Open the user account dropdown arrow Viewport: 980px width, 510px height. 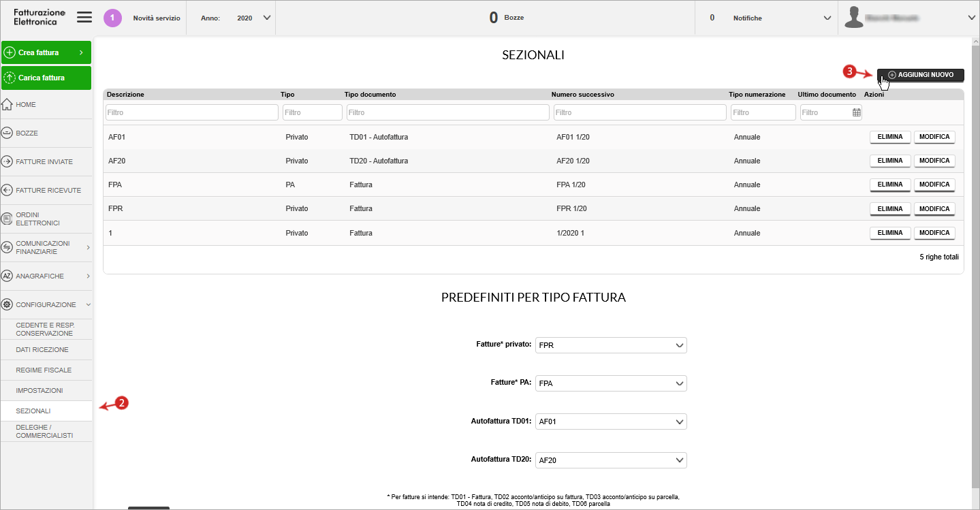(x=972, y=18)
